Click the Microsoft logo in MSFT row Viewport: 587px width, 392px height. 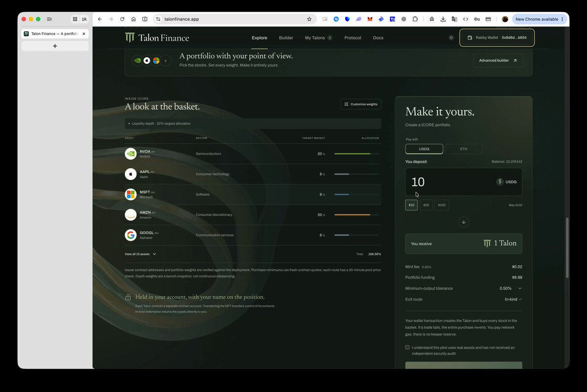coord(131,194)
